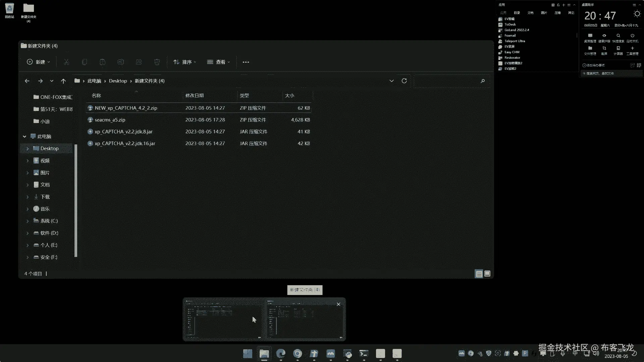
Task: Switch to the 压缩 tab in apps panel
Action: tap(557, 13)
